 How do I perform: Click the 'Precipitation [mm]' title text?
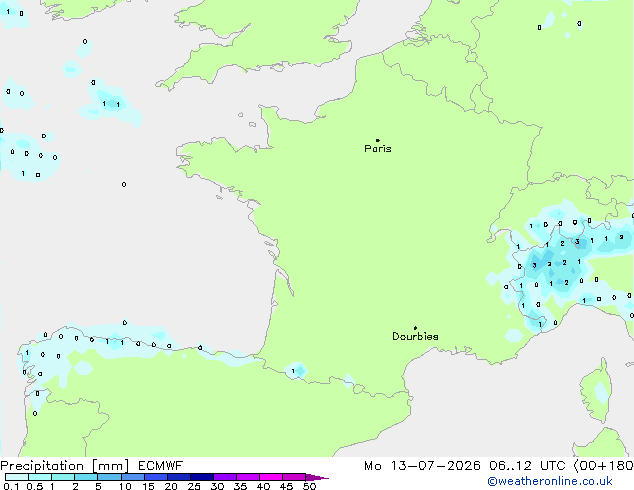65,466
